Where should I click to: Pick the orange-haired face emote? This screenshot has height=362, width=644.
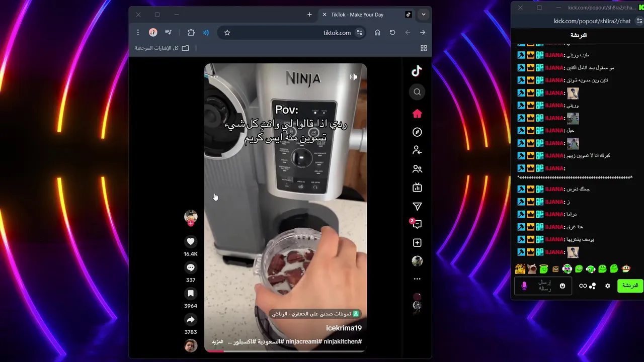[x=626, y=269]
